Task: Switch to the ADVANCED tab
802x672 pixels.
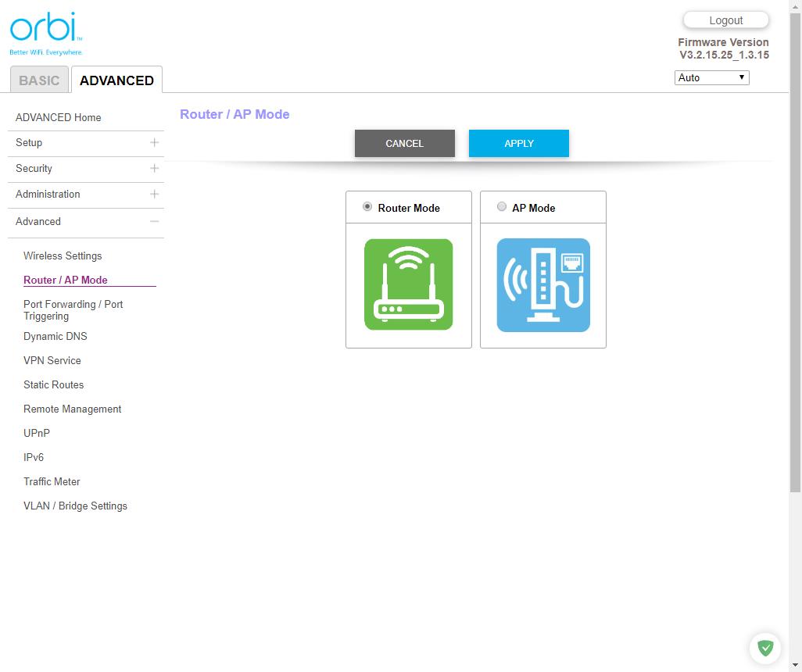Action: (116, 80)
